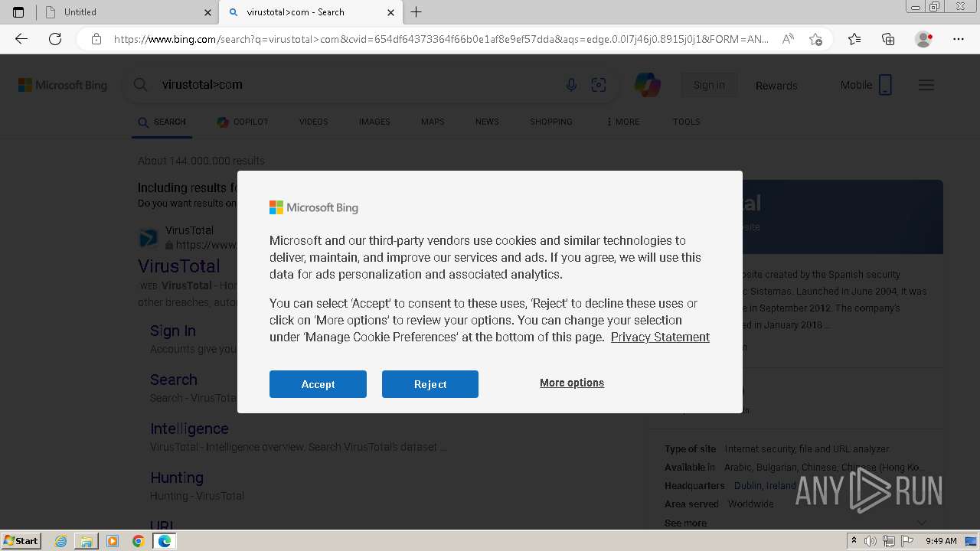
Task: Open the Bing hamburger menu
Action: [x=926, y=85]
